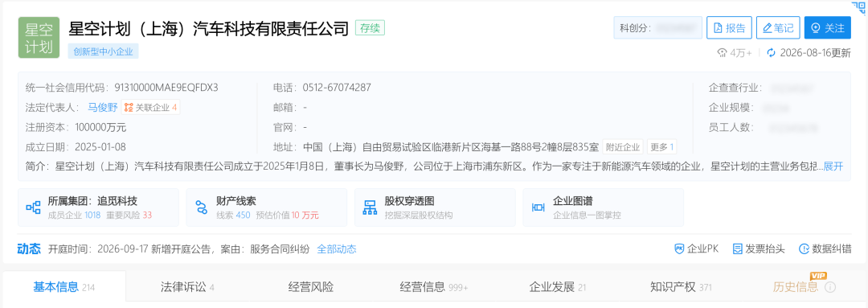This screenshot has width=868, height=308.
Task: Click phone number 0512-67074287
Action: [x=337, y=88]
